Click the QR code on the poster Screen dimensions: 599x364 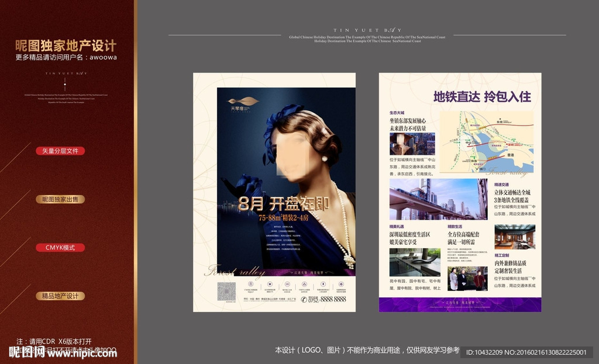tap(226, 291)
